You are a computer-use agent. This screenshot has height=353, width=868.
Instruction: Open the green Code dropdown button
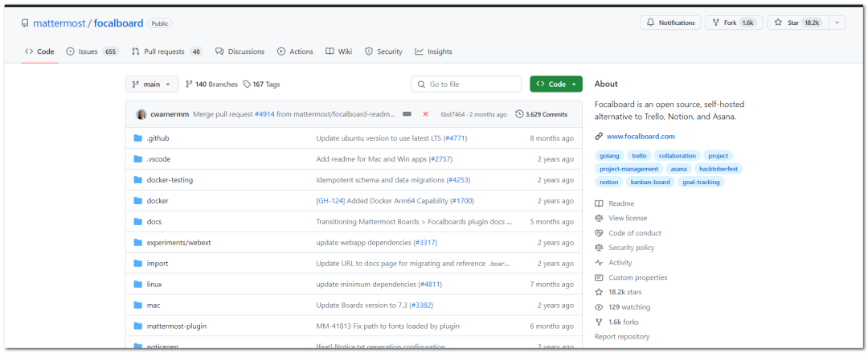[556, 84]
